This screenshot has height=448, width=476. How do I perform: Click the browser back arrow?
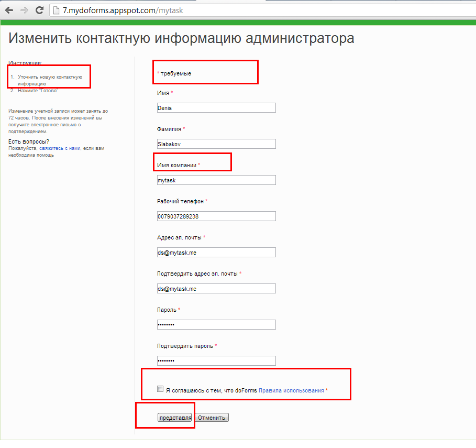[9, 10]
